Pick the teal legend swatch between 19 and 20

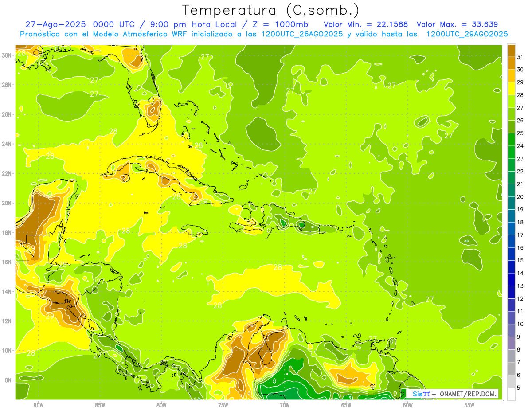coord(511,203)
